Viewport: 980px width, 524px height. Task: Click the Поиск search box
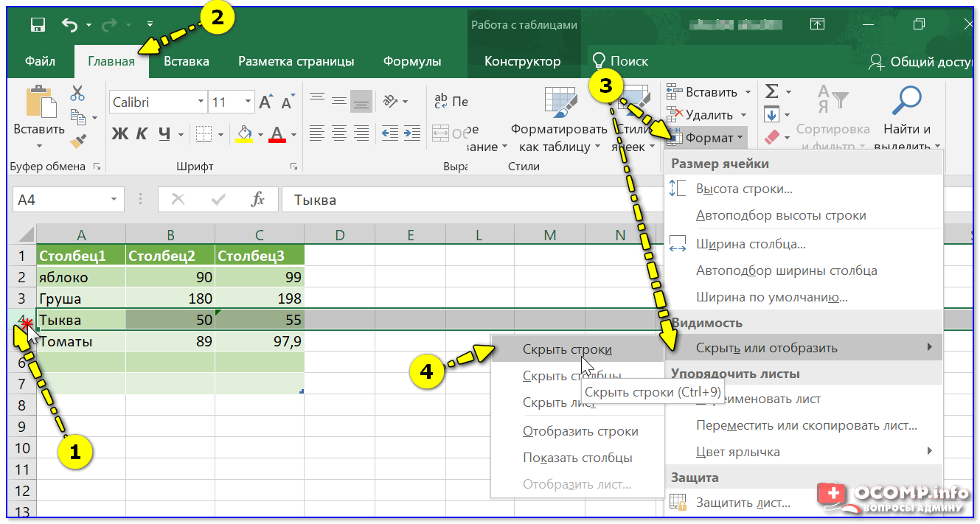click(x=620, y=61)
